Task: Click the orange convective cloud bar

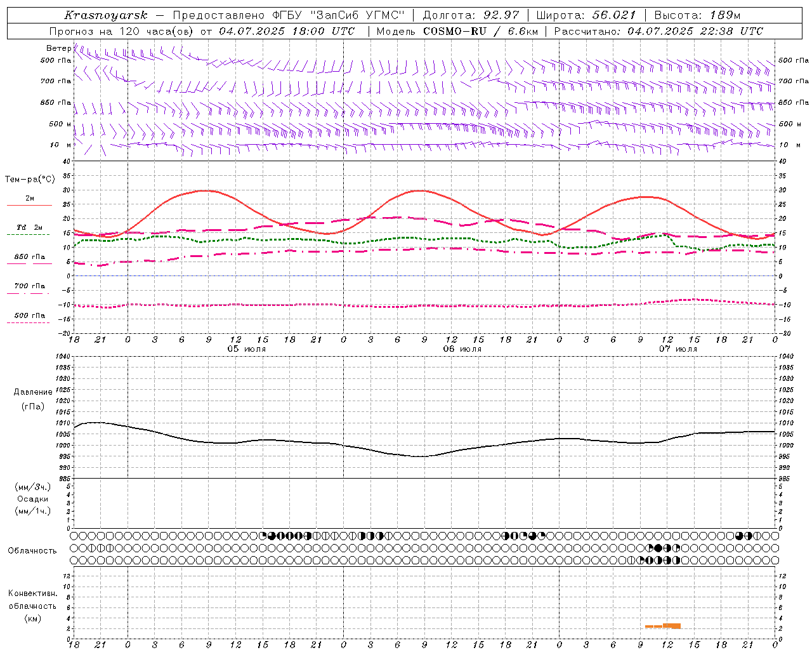Action: 663,626
